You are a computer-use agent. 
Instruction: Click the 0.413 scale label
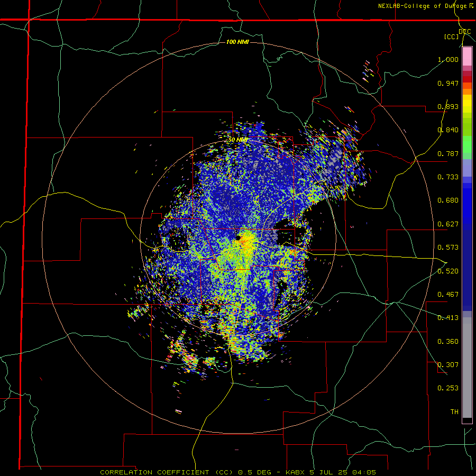pyautogui.click(x=448, y=318)
